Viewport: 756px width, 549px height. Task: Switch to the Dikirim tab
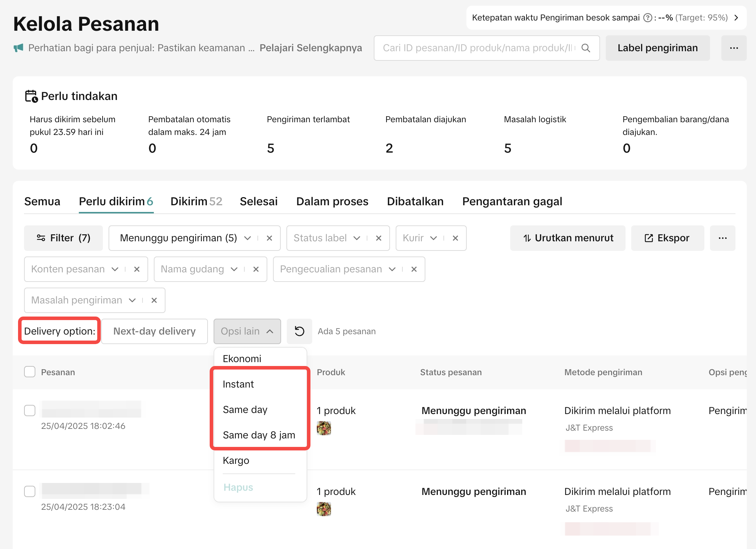196,201
